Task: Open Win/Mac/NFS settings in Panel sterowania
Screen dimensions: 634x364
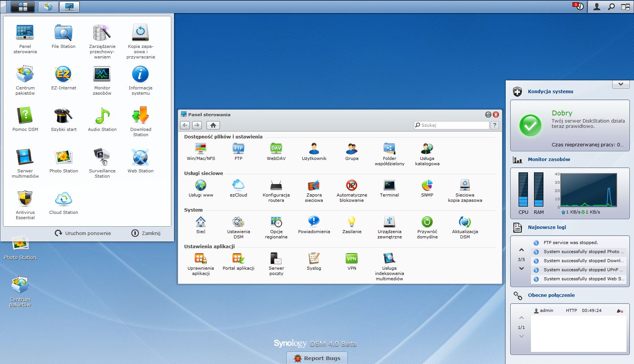Action: point(201,152)
